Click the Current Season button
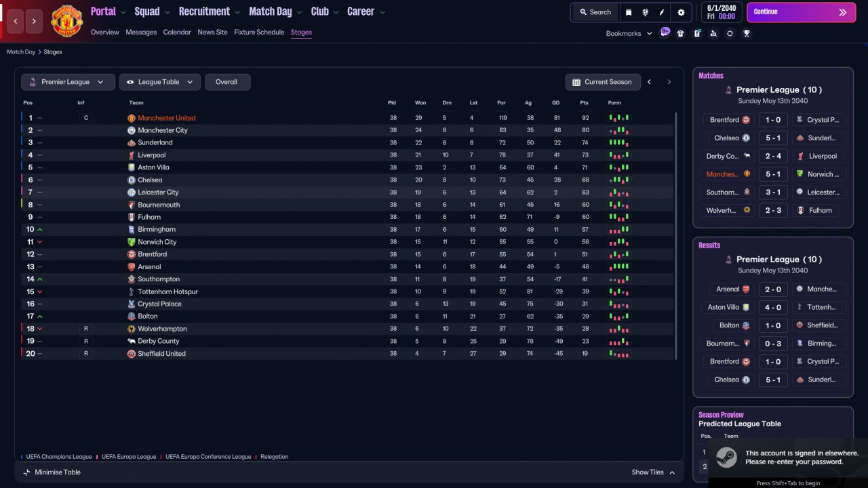Viewport: 868px width, 488px height. [601, 82]
